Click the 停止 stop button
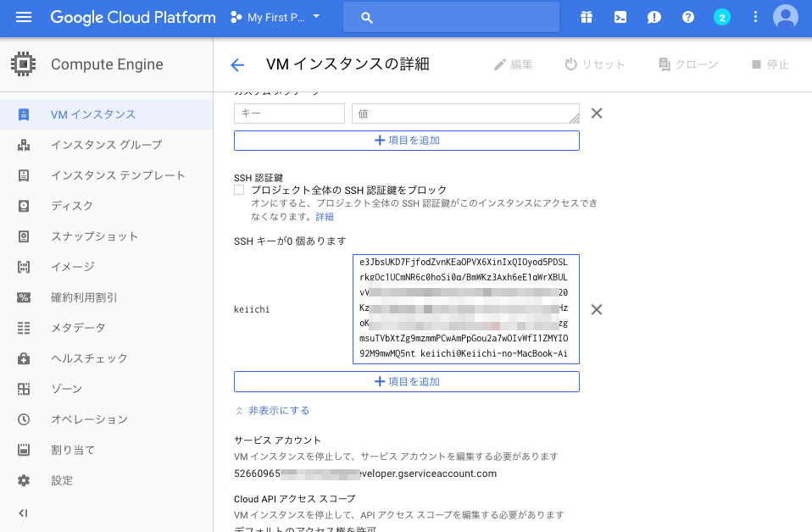Viewport: 812px width, 532px height. (770, 64)
